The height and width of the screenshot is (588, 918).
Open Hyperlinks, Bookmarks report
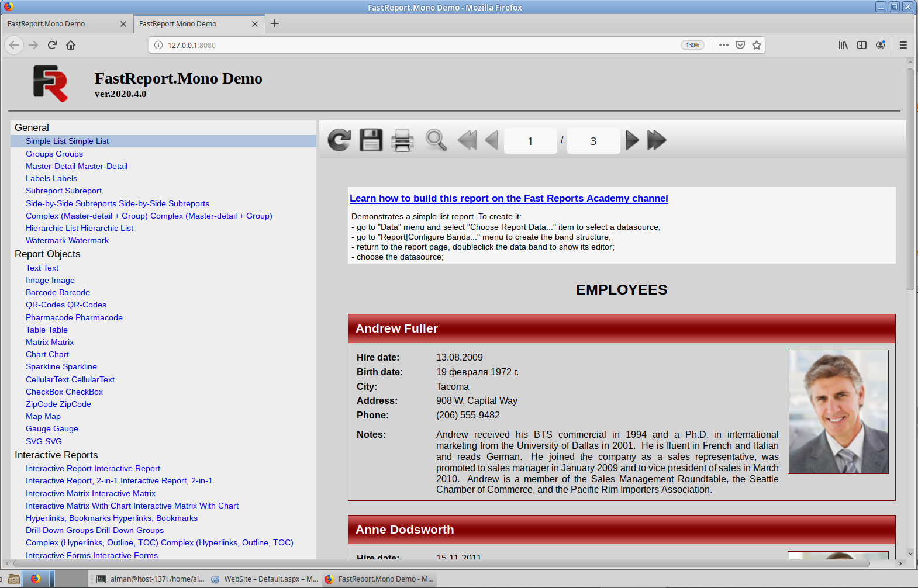[x=112, y=518]
